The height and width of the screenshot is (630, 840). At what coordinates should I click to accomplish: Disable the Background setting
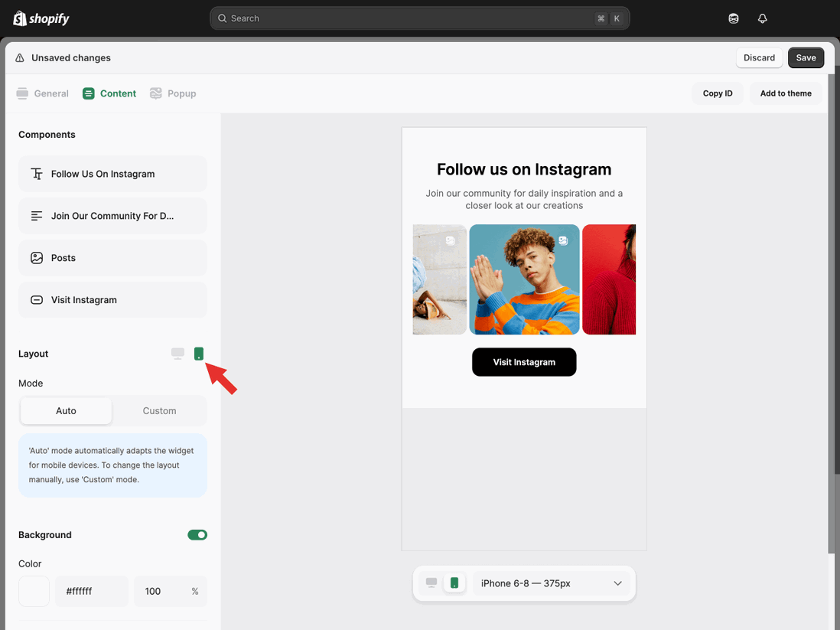(x=197, y=534)
